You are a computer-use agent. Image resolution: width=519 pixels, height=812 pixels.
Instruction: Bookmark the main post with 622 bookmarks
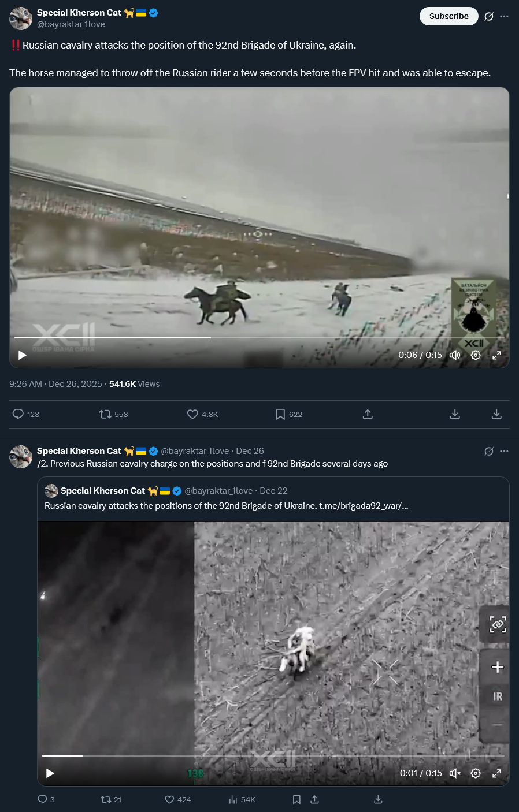(288, 414)
